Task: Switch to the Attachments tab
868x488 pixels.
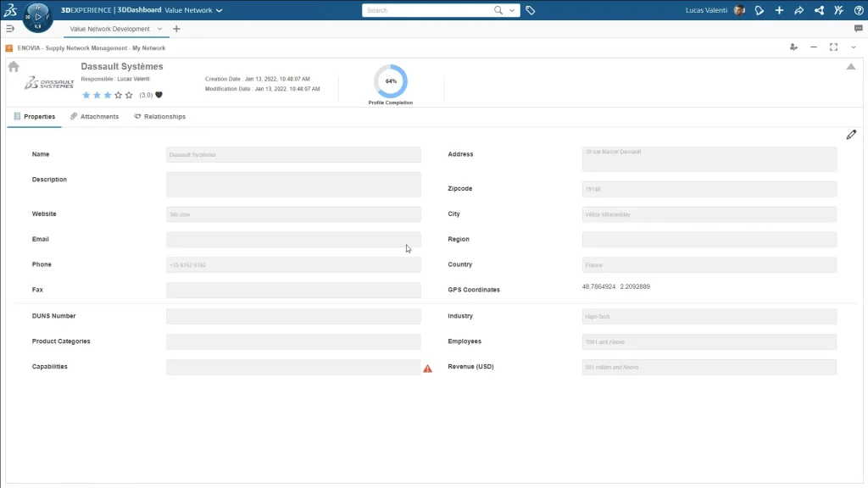Action: click(x=94, y=117)
